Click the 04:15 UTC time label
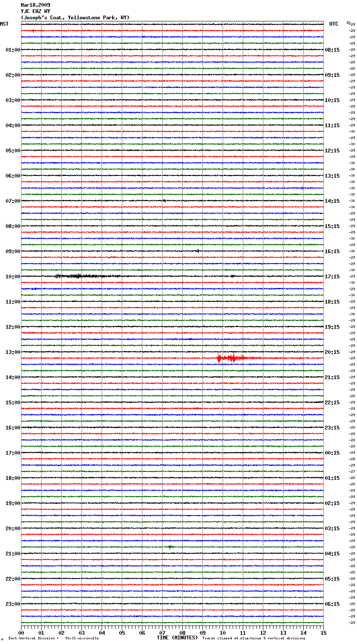357x644 pixels. coord(332,554)
